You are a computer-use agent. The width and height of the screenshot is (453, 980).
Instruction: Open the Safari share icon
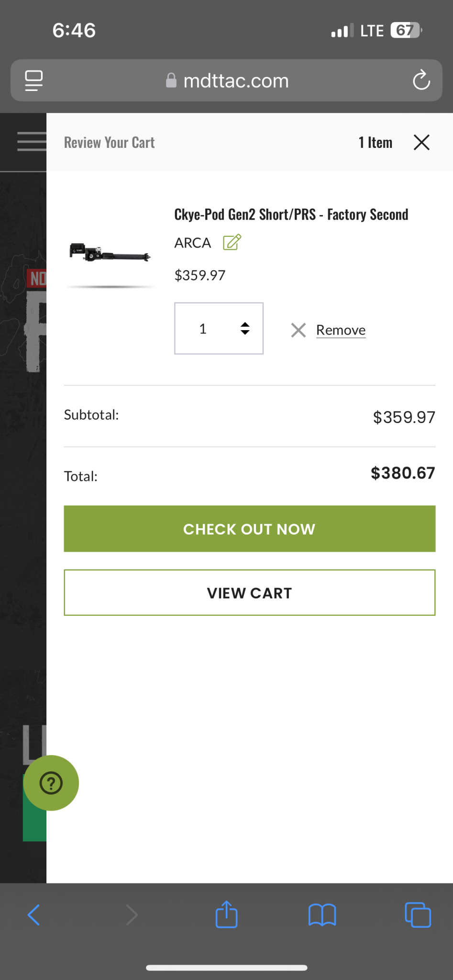coord(226,914)
